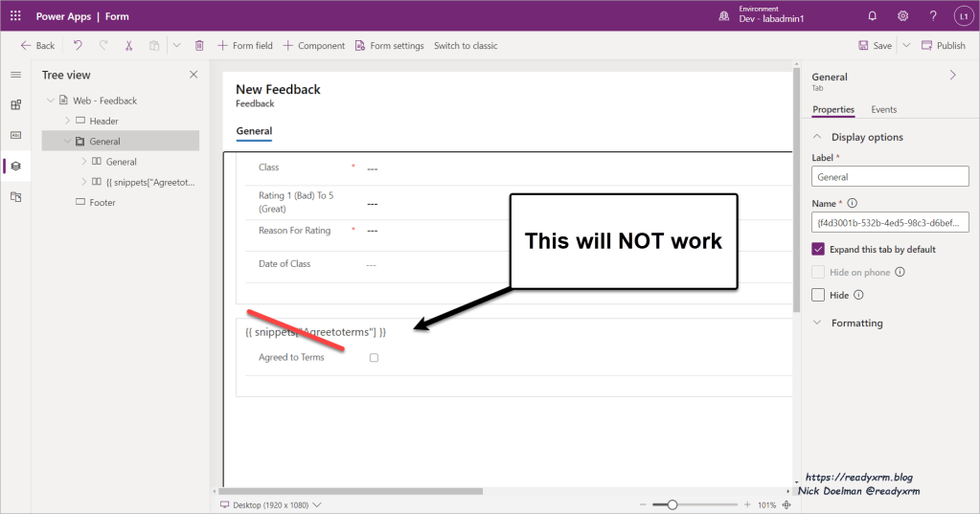Check the Agreed to Terms checkbox
This screenshot has width=980, height=514.
374,358
